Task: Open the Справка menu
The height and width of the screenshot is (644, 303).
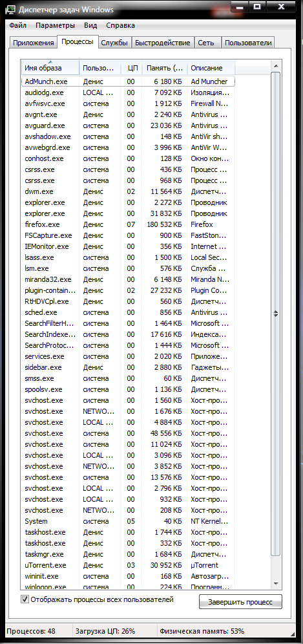Action: [120, 25]
